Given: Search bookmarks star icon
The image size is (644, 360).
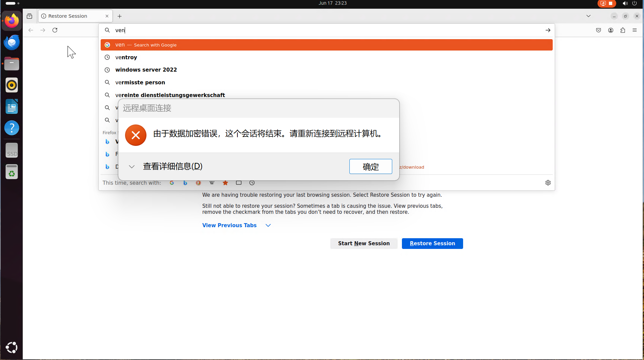Looking at the screenshot, I should 225,183.
